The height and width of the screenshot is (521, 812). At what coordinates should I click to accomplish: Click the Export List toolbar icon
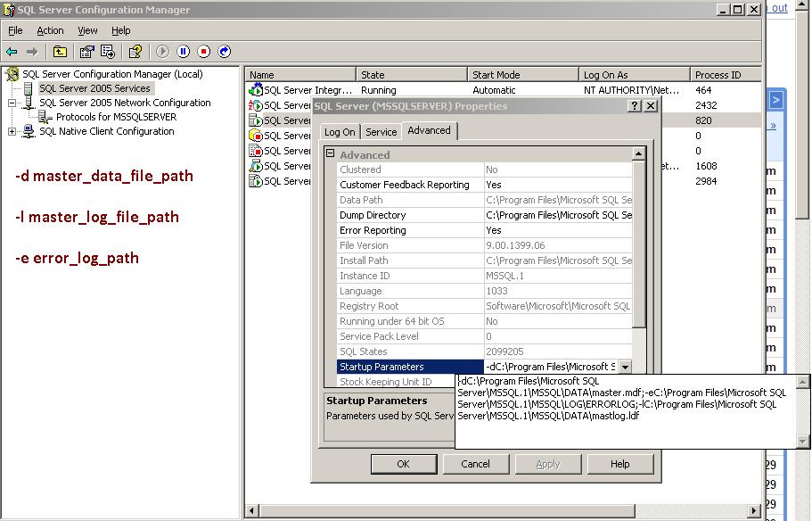[108, 52]
